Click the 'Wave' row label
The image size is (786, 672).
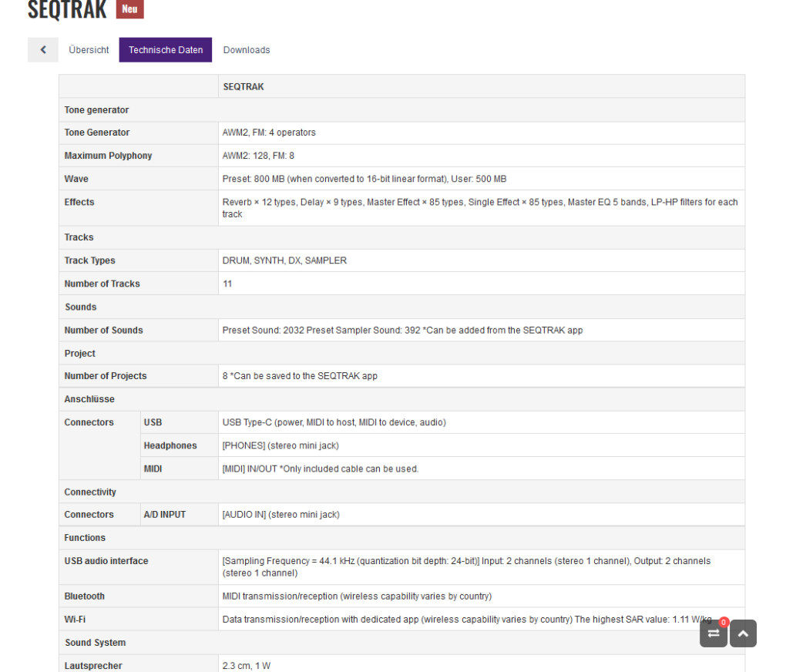pyautogui.click(x=76, y=179)
